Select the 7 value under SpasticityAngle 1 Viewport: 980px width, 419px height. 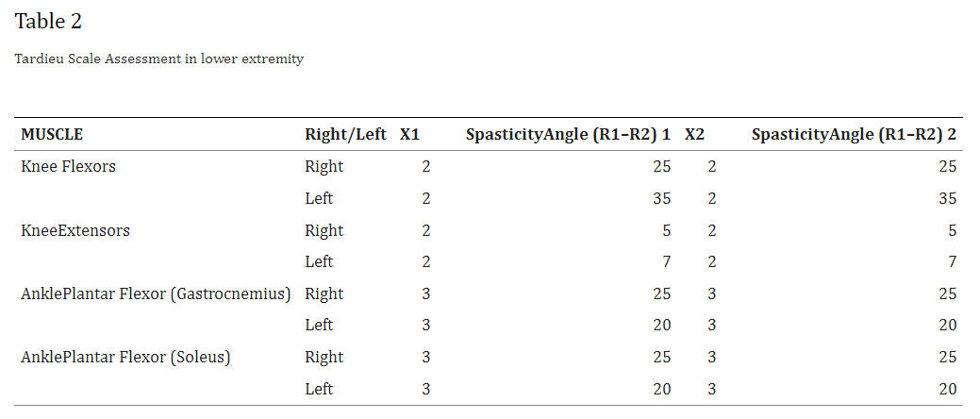point(666,261)
